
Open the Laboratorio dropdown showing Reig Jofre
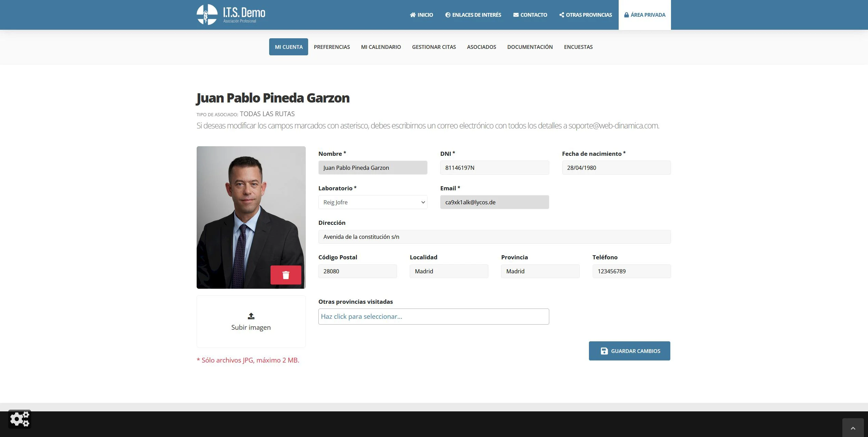click(372, 202)
